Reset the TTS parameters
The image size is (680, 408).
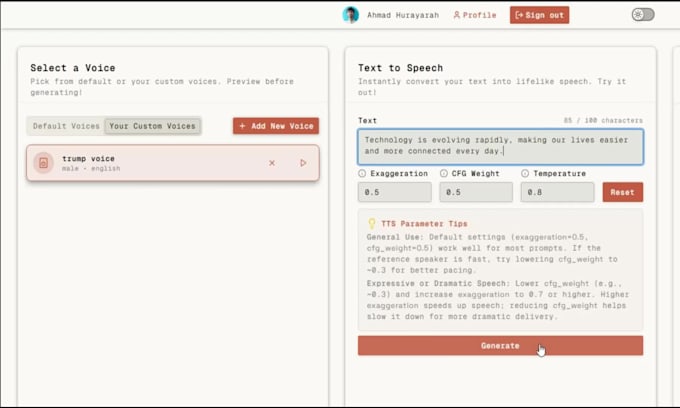pyautogui.click(x=622, y=192)
